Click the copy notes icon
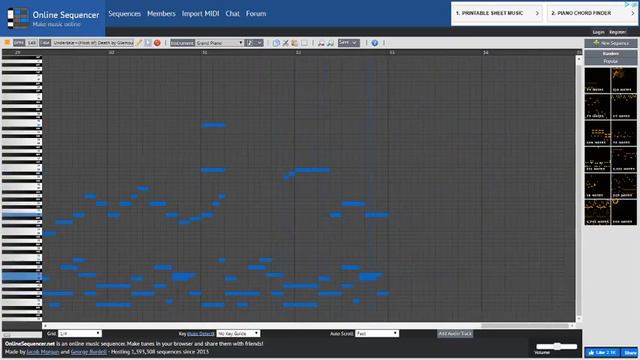Screen dimensions: 640x360 click(x=276, y=43)
